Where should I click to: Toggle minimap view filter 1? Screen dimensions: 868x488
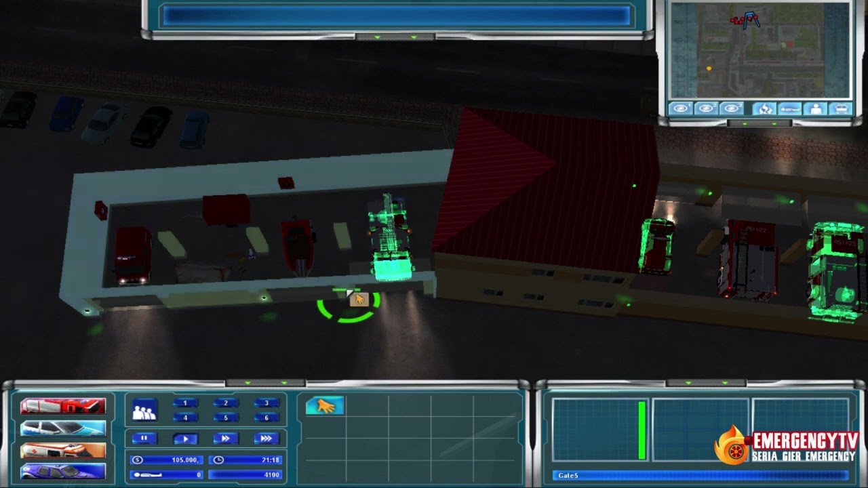(681, 108)
